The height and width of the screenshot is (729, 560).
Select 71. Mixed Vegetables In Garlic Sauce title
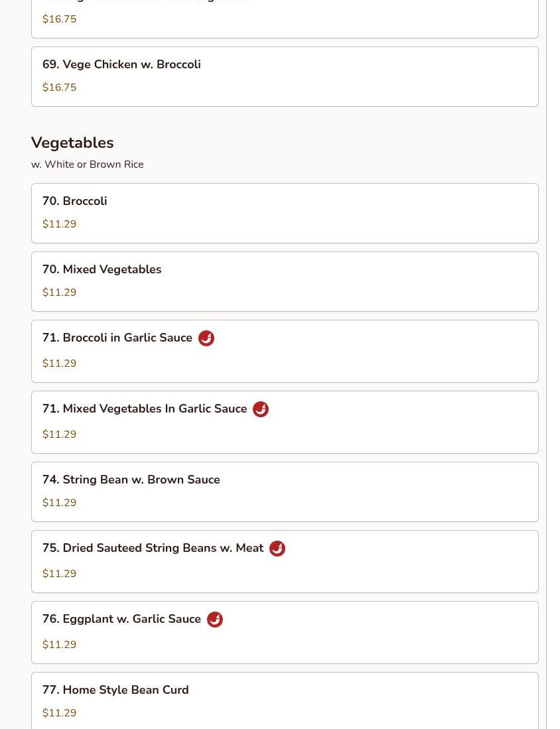145,409
